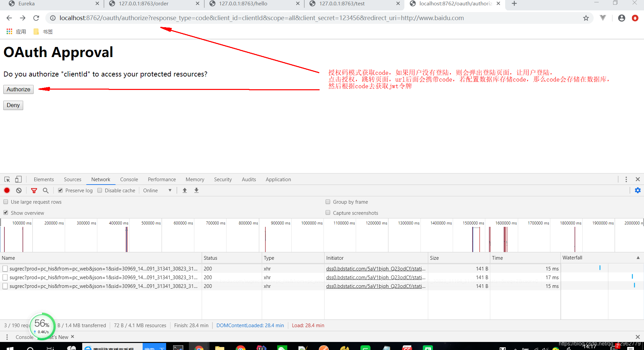
Task: Open the Performance panel
Action: (x=162, y=180)
